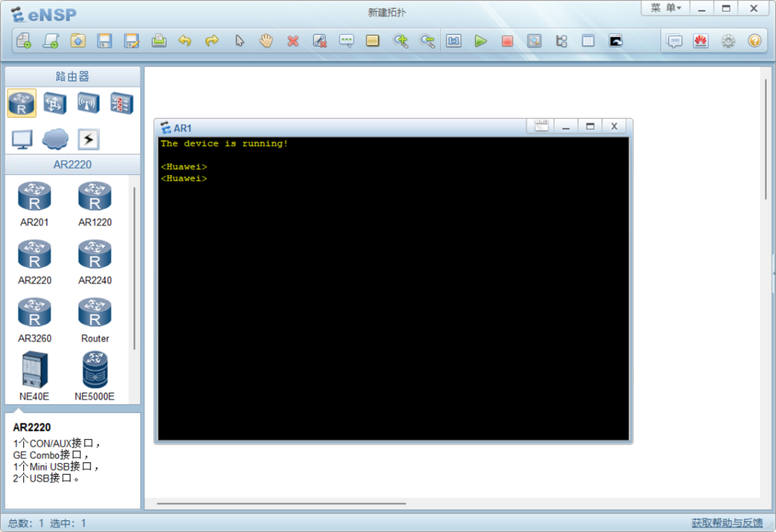Viewport: 776px width, 532px height.
Task: Maximize the eNSP main window
Action: tap(726, 8)
